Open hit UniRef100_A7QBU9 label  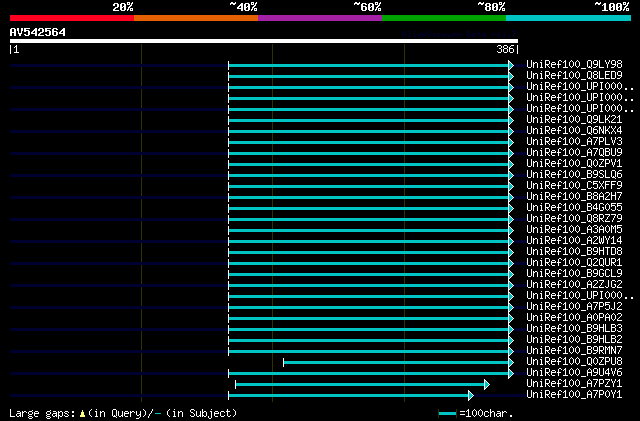(x=574, y=152)
